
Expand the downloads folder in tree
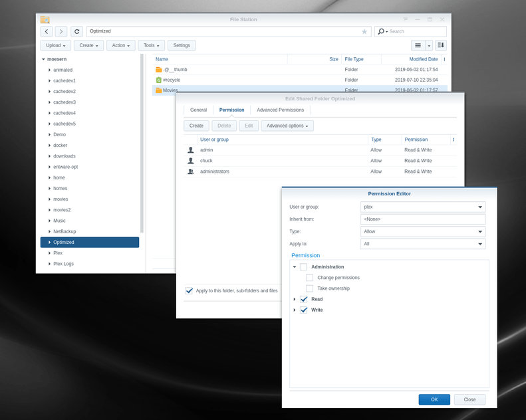point(49,156)
